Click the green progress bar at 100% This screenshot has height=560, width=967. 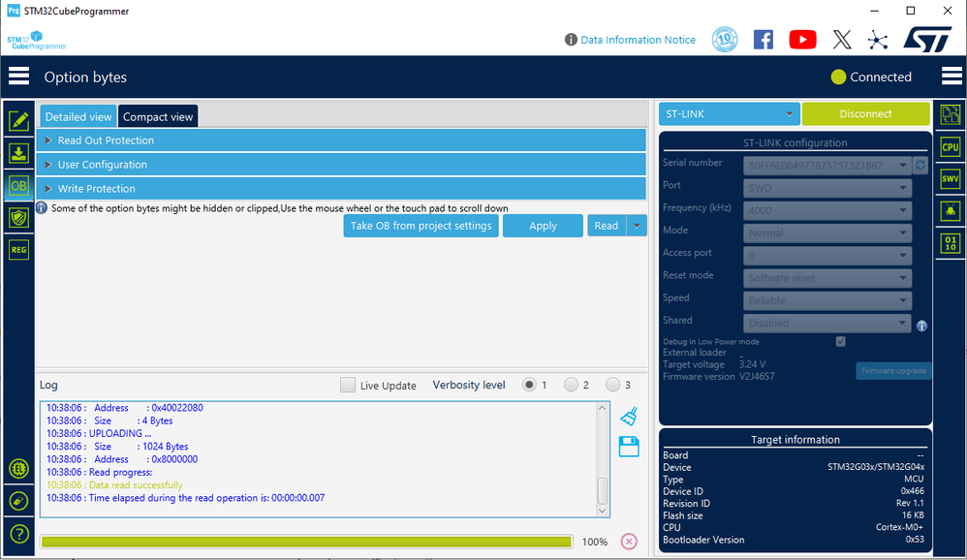coord(306,542)
